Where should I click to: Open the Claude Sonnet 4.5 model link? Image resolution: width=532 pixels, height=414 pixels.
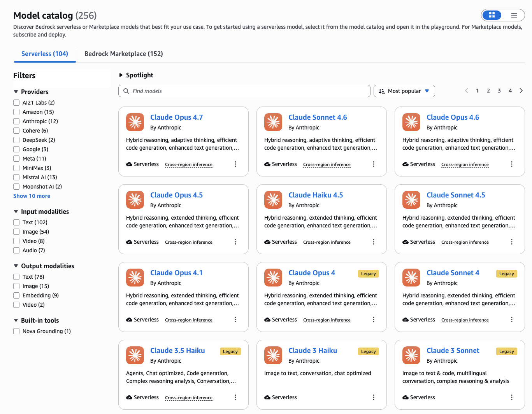pyautogui.click(x=456, y=195)
